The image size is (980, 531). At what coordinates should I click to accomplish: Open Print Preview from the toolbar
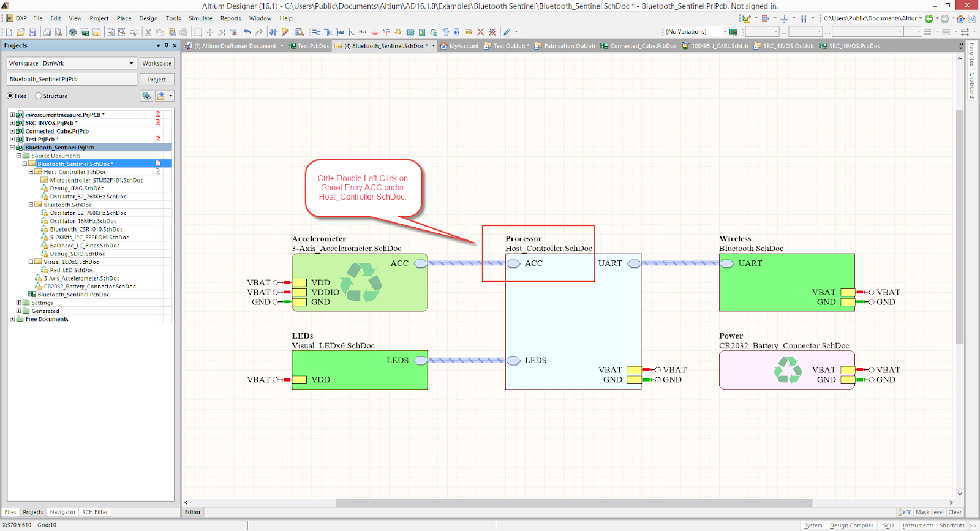[59, 32]
